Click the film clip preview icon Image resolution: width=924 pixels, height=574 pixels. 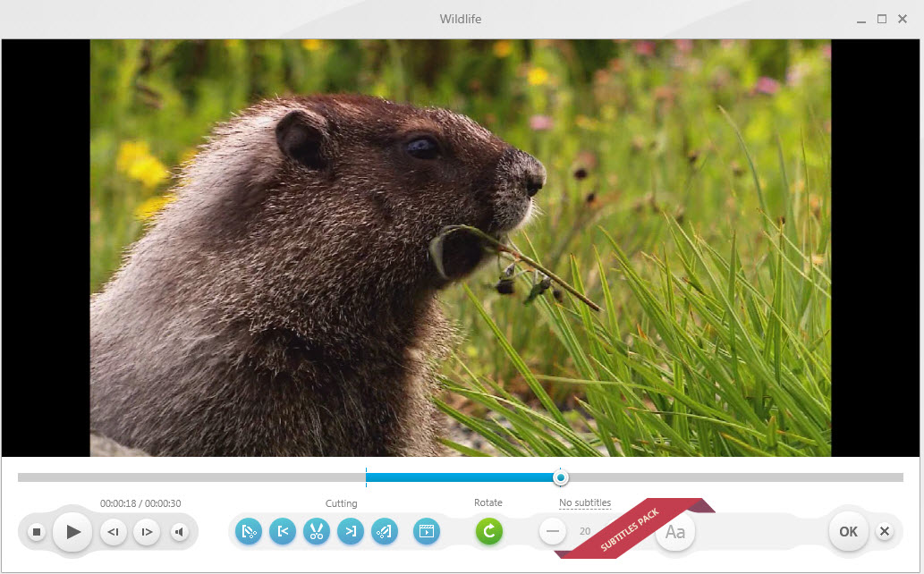click(427, 532)
